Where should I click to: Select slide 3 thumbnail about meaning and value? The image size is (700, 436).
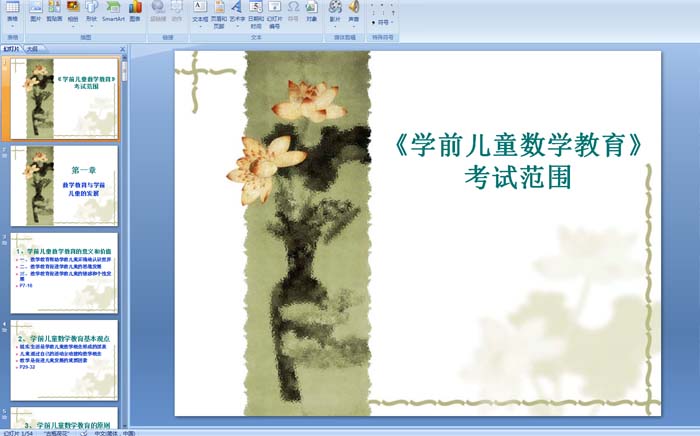click(x=64, y=273)
